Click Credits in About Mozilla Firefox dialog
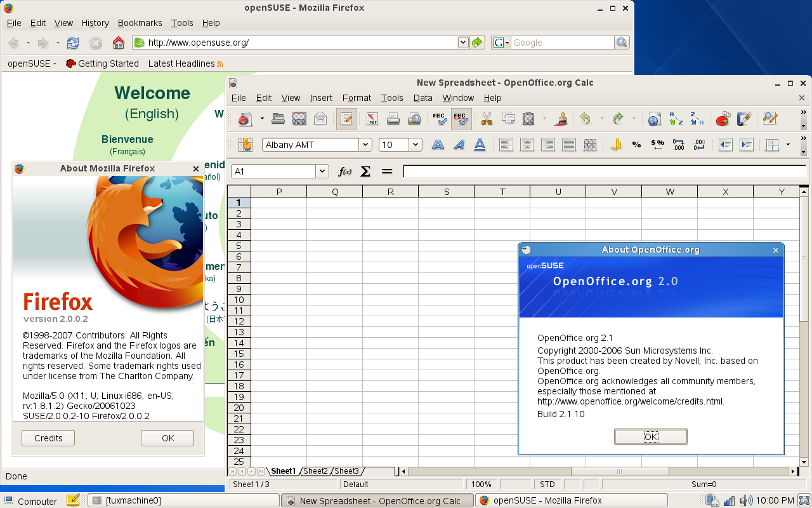This screenshot has width=812, height=508. point(48,438)
